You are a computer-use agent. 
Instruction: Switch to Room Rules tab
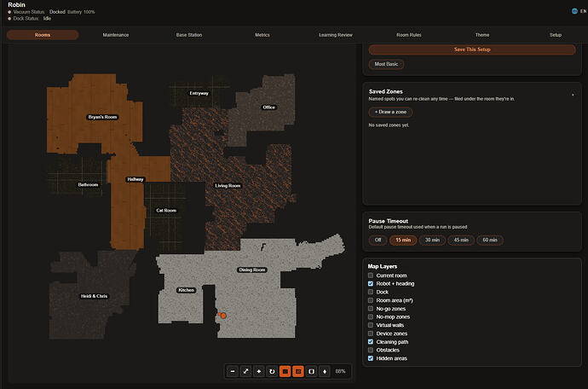[409, 35]
